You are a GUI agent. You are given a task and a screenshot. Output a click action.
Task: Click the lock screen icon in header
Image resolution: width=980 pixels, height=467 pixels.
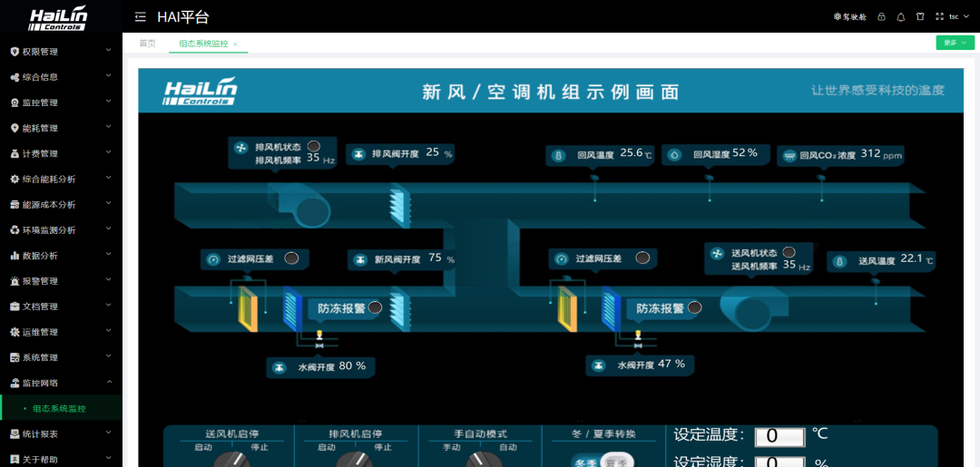(x=881, y=16)
